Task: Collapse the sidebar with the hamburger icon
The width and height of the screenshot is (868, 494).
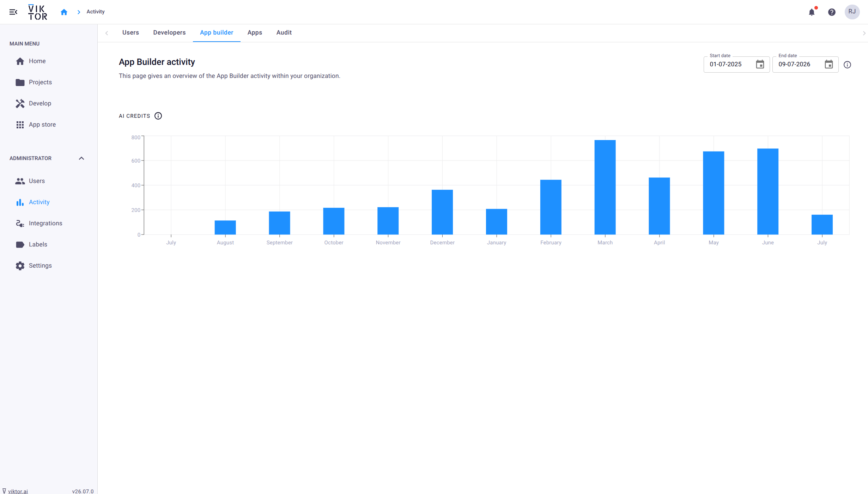Action: 13,12
